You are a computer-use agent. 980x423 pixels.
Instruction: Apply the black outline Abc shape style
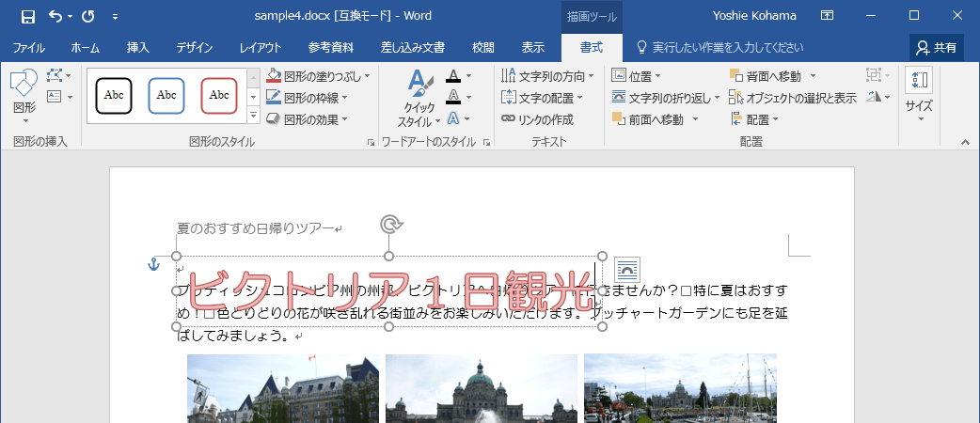coord(114,96)
